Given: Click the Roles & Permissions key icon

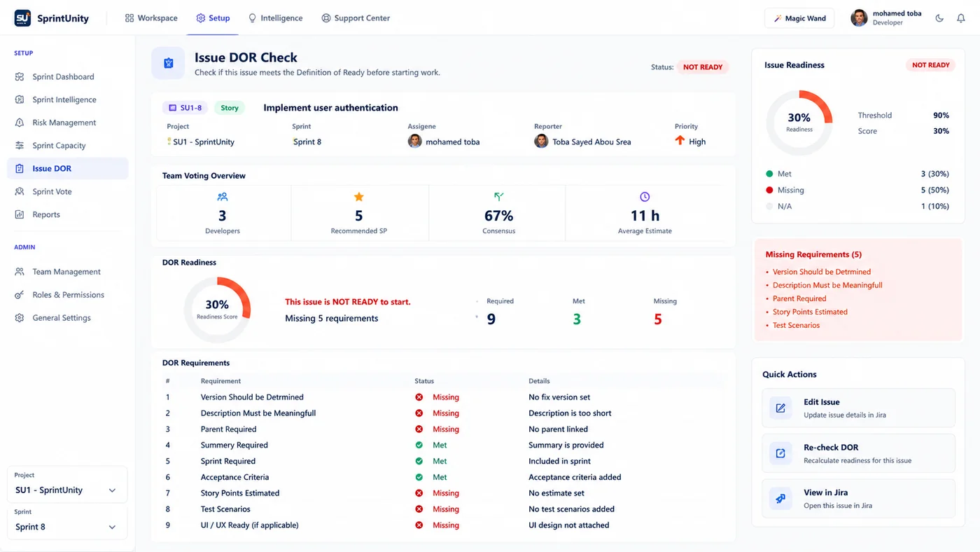Looking at the screenshot, I should point(20,295).
